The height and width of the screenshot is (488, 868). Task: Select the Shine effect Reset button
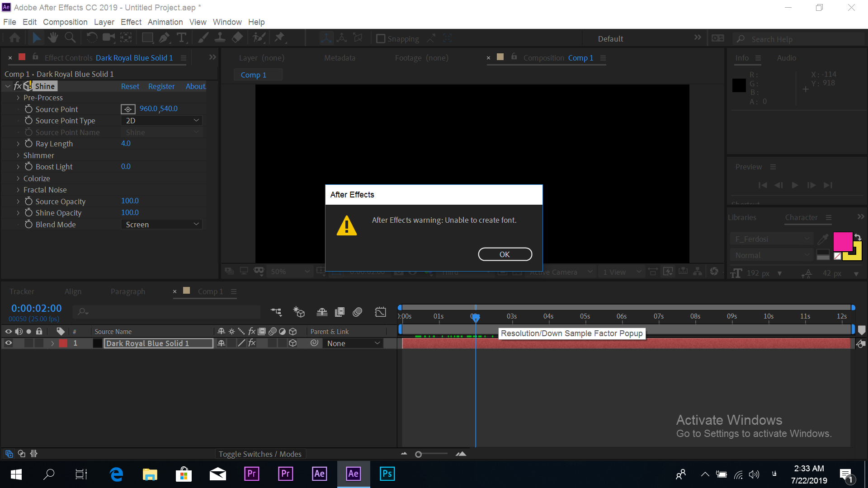129,86
